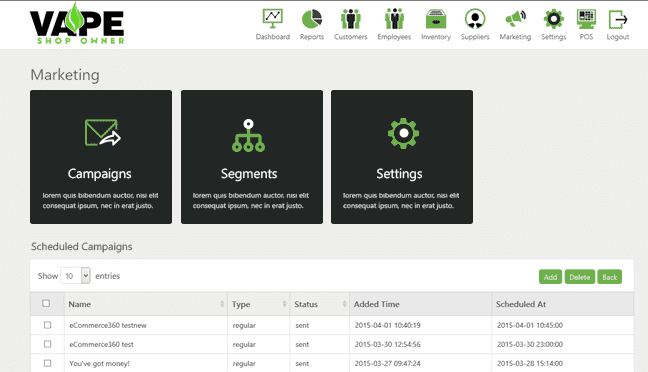Click the green Delete button

click(x=580, y=277)
